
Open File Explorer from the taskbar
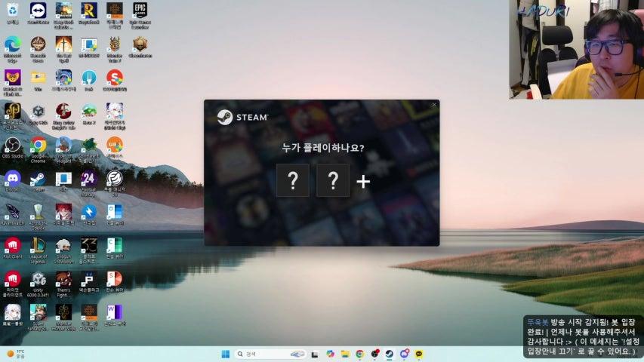[x=345, y=354]
